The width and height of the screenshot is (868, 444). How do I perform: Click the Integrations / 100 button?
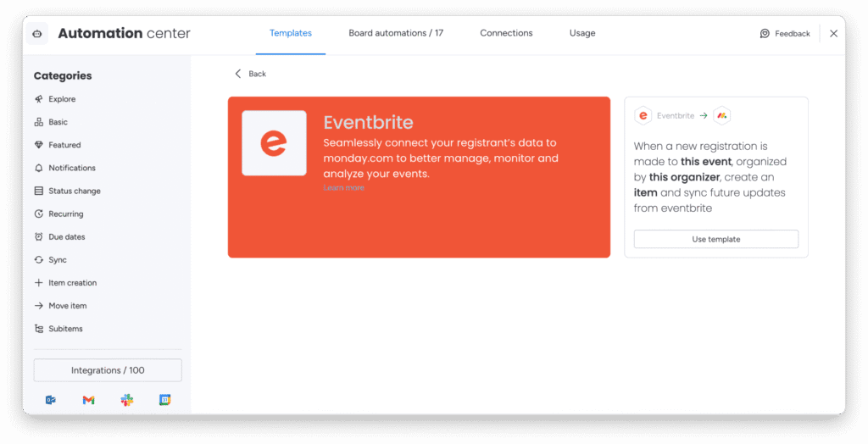pyautogui.click(x=108, y=370)
